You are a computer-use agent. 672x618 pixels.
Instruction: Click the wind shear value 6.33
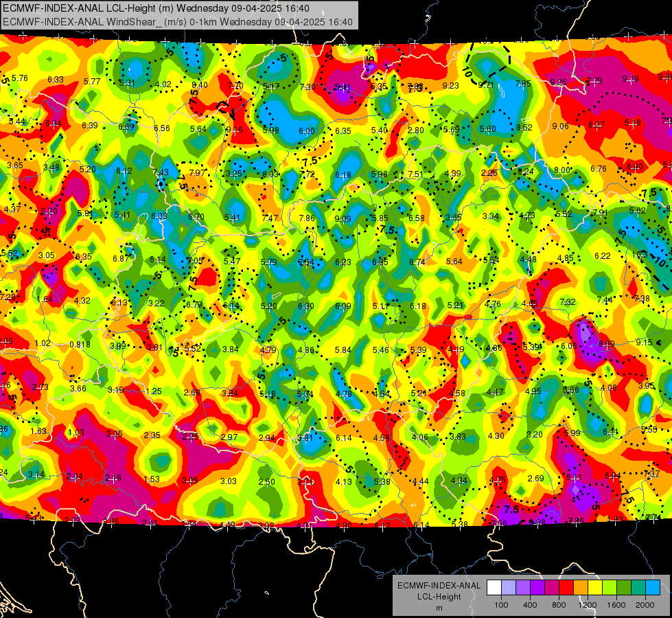click(56, 80)
